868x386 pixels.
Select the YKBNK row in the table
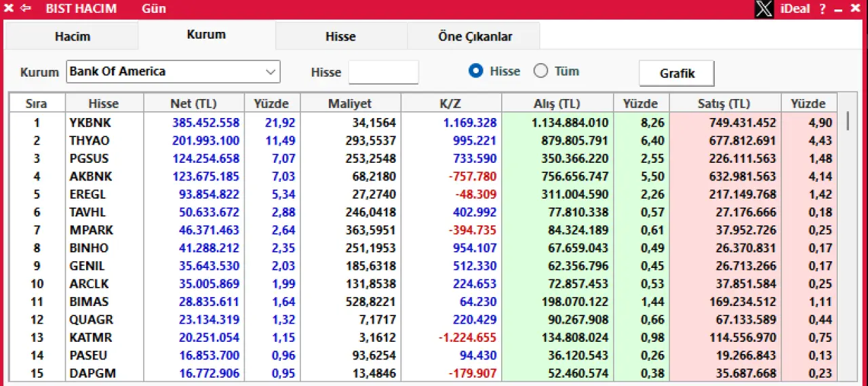tap(90, 123)
